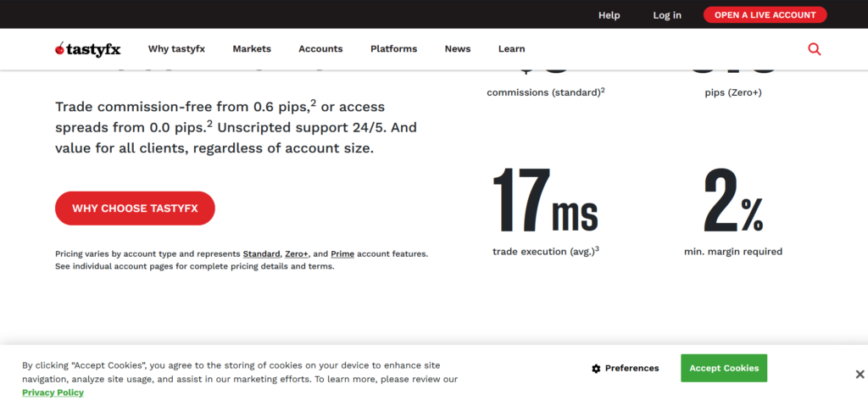Click the 'min. margin required' label
This screenshot has height=406, width=868.
click(x=733, y=252)
